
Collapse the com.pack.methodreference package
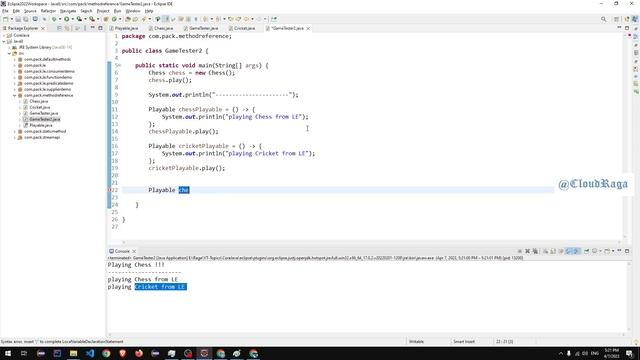15,95
